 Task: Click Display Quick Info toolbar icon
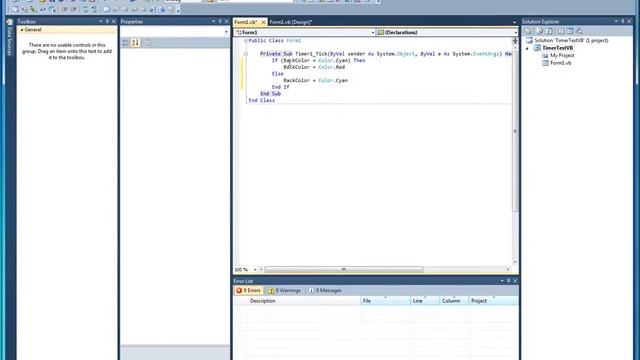click(33, 9)
